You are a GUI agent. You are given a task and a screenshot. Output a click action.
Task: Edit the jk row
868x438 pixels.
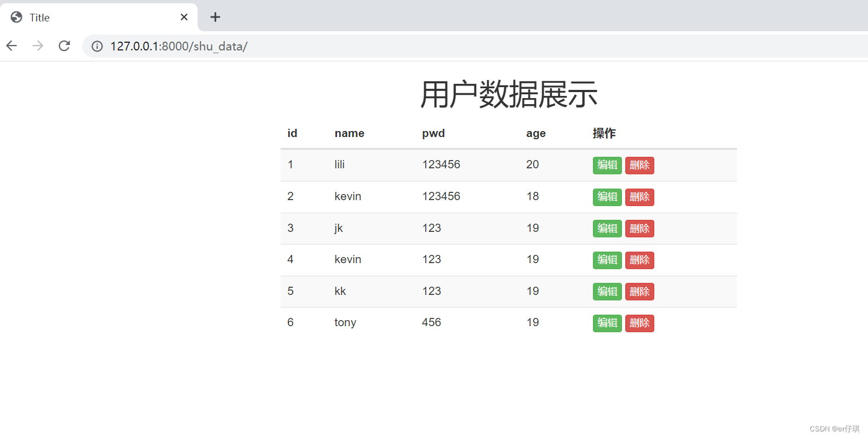click(x=607, y=229)
